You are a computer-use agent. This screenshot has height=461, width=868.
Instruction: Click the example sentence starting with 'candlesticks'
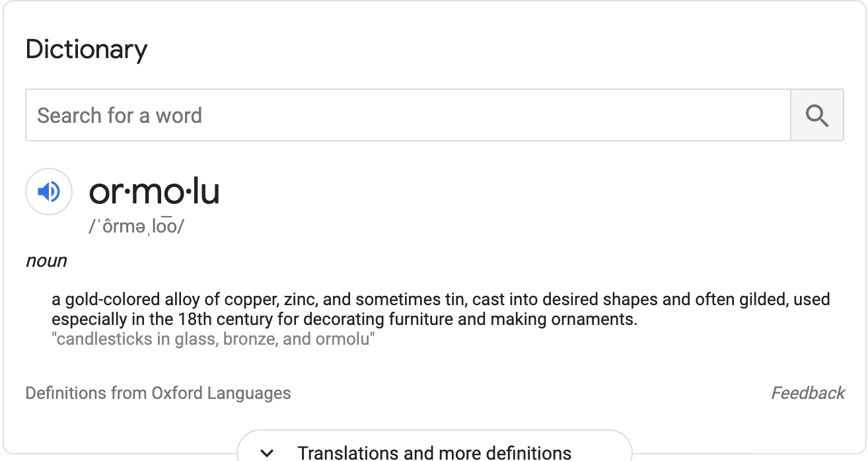pyautogui.click(x=213, y=340)
